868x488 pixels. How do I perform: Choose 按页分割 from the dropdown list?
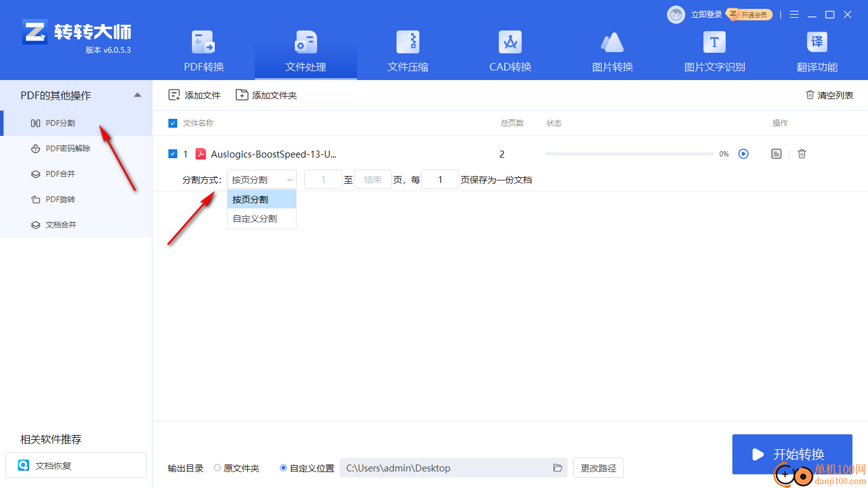click(262, 200)
